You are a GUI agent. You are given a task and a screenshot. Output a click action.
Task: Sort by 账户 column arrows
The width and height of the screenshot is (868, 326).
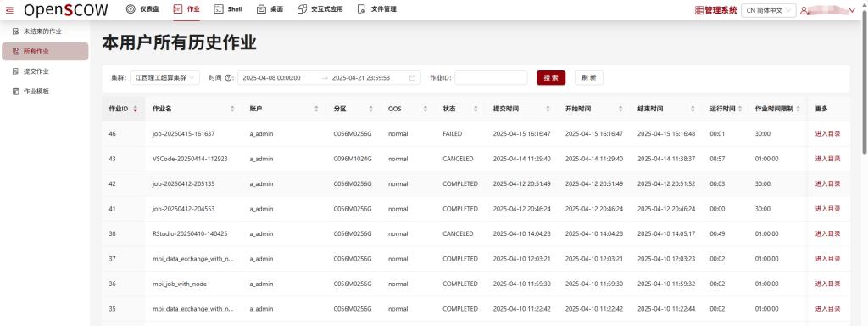(316, 109)
